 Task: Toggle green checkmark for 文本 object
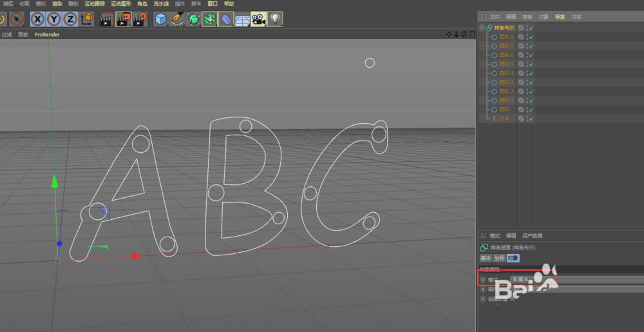[x=531, y=119]
